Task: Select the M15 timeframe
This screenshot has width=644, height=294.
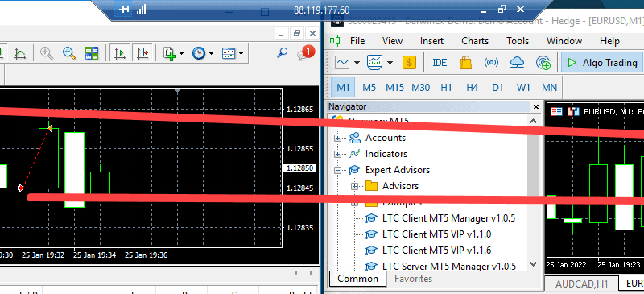Action: tap(394, 87)
